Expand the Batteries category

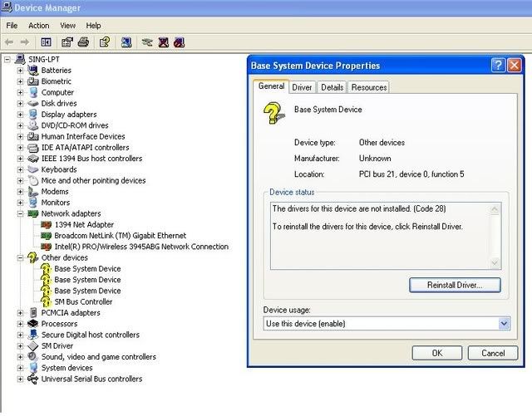pos(20,71)
